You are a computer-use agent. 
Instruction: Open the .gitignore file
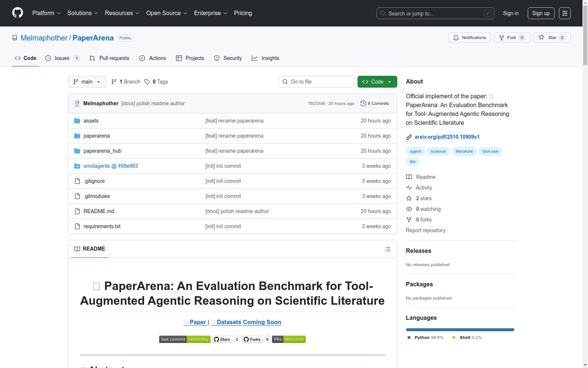click(94, 181)
